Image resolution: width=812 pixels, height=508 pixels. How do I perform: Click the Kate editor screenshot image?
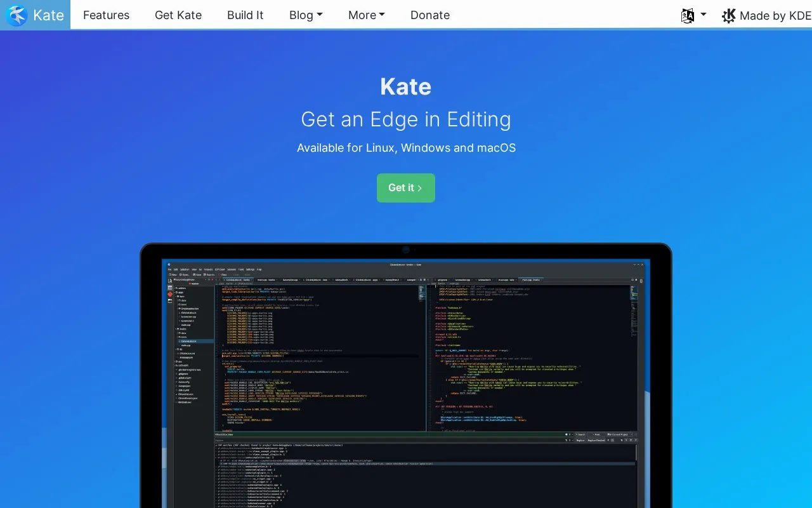(406, 383)
